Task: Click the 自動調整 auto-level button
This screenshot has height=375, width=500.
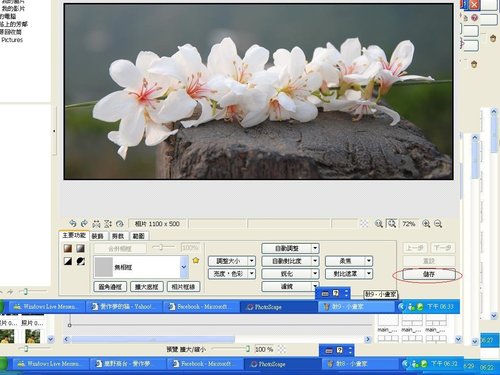Action: click(x=287, y=248)
